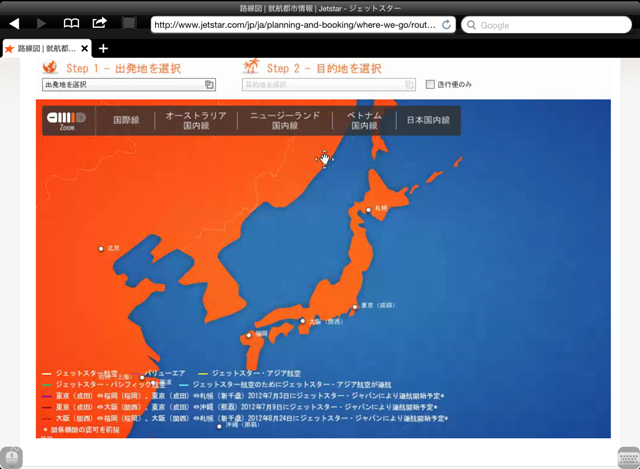Open the keyboard icon at bottom right
This screenshot has width=640, height=469.
click(x=629, y=458)
